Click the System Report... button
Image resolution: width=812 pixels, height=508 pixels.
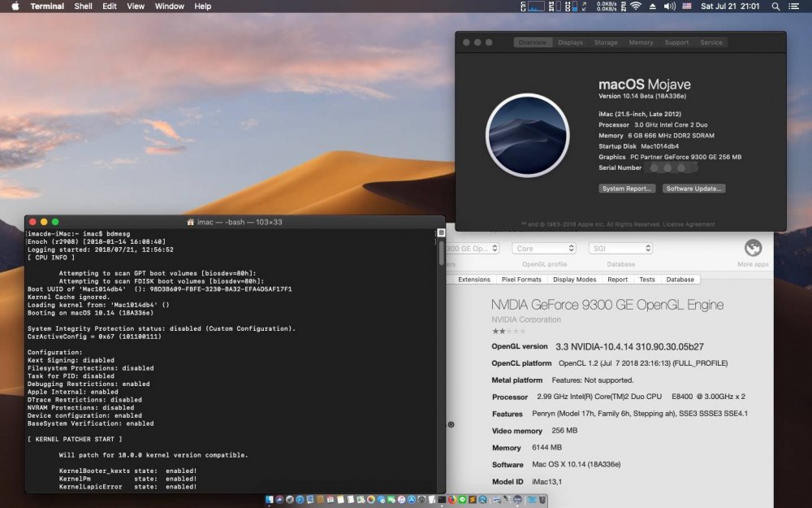pos(627,189)
